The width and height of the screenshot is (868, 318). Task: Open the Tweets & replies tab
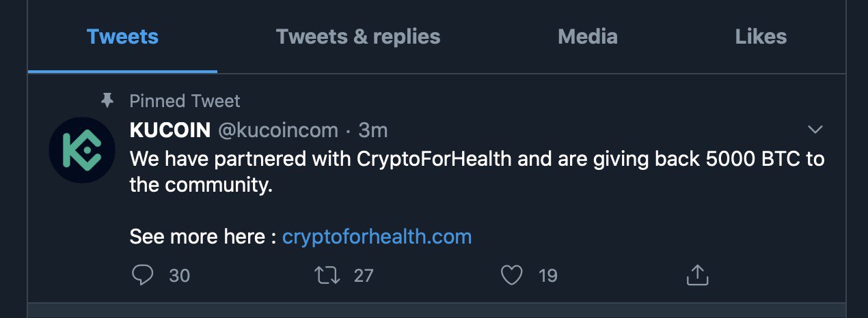(358, 36)
